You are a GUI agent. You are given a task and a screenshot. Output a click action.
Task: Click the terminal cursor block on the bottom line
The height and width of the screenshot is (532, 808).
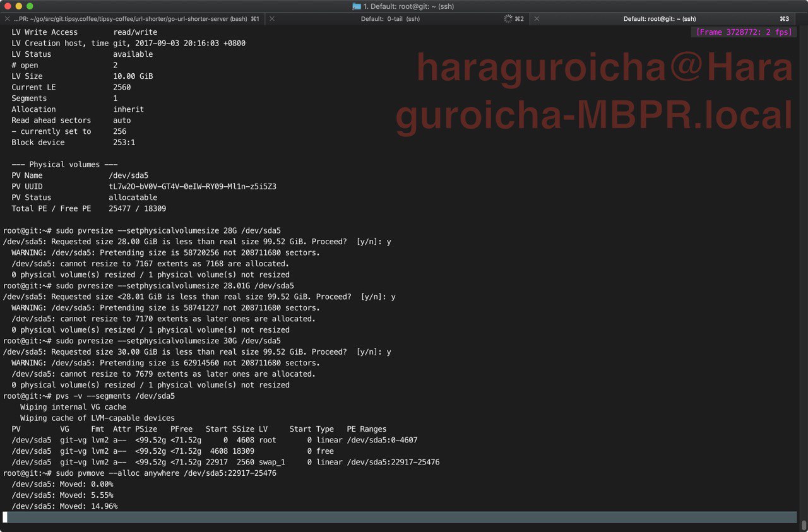click(x=5, y=517)
